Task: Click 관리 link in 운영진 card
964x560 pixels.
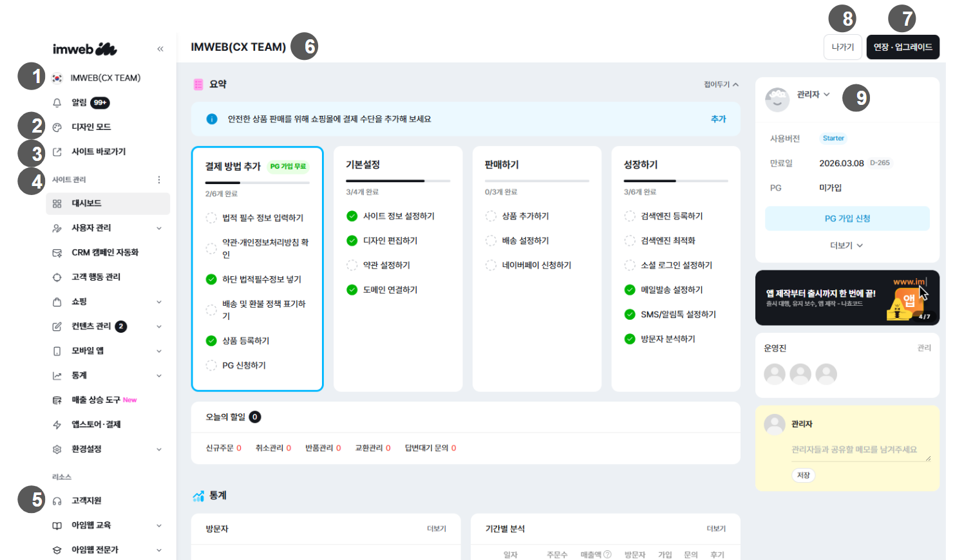Action: pyautogui.click(x=924, y=348)
